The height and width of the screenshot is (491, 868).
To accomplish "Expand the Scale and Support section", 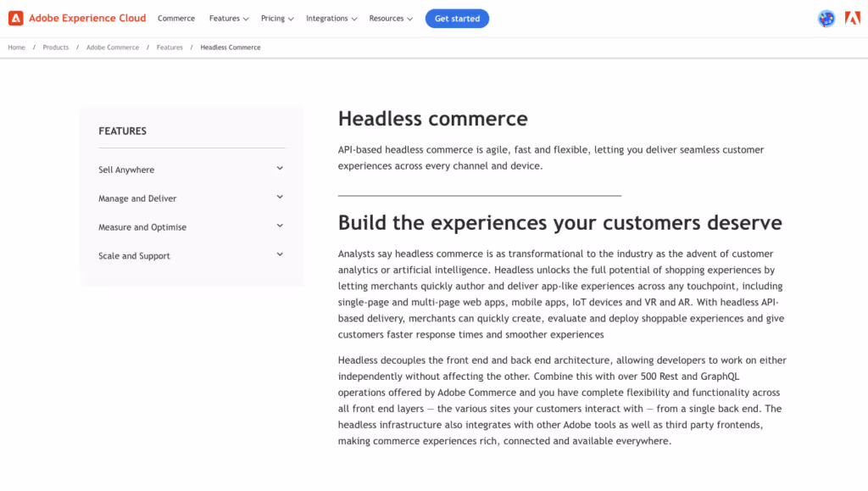I will coord(192,255).
